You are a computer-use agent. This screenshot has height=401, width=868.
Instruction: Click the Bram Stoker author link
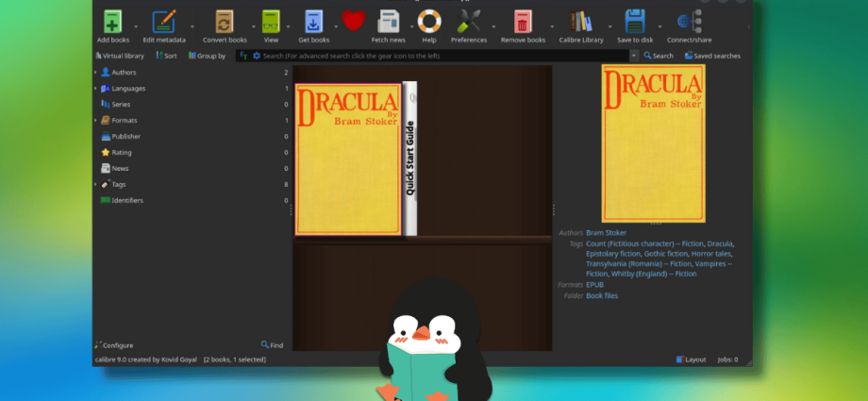606,233
